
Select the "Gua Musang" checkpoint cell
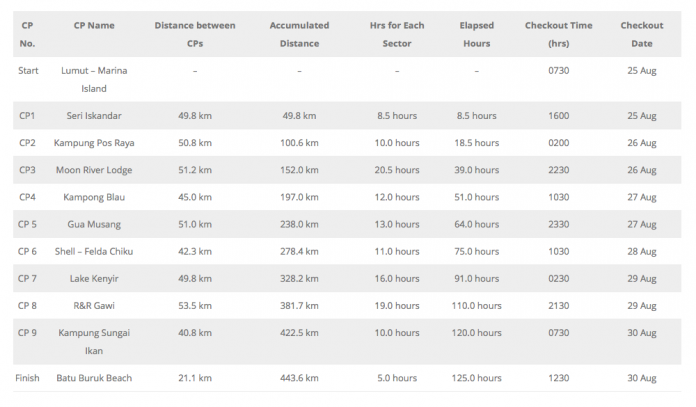[94, 224]
